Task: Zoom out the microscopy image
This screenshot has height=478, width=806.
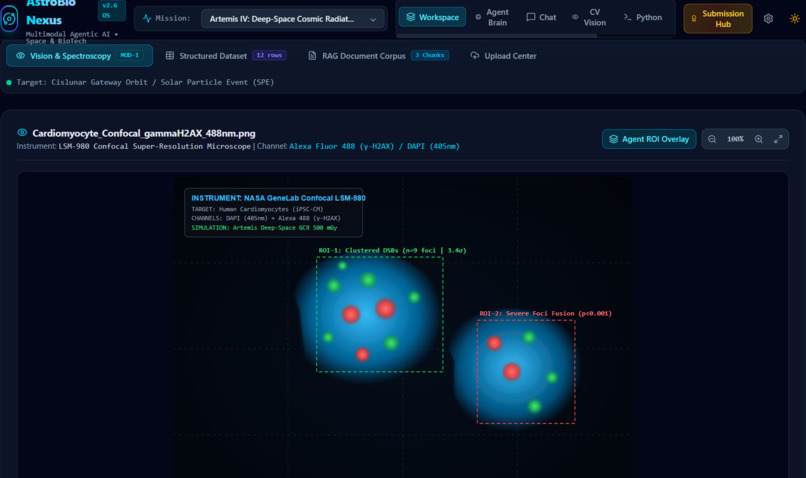Action: click(x=712, y=139)
